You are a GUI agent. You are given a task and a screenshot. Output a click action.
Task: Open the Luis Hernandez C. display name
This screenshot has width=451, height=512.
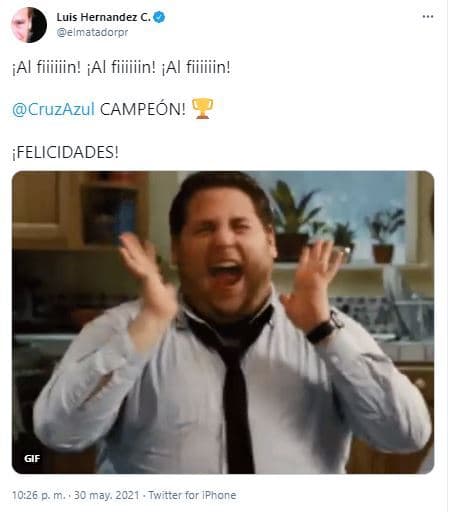tap(104, 17)
